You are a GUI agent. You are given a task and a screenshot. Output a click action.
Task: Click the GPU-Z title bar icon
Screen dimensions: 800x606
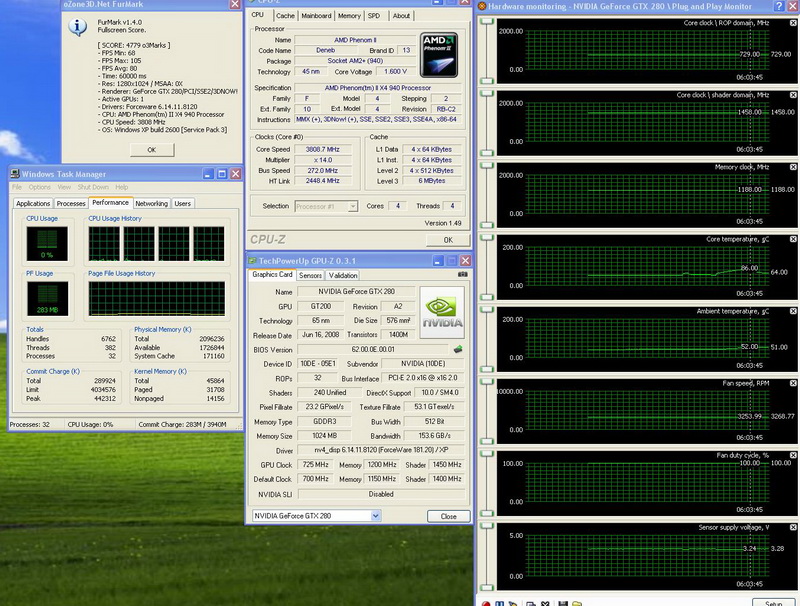click(x=252, y=261)
